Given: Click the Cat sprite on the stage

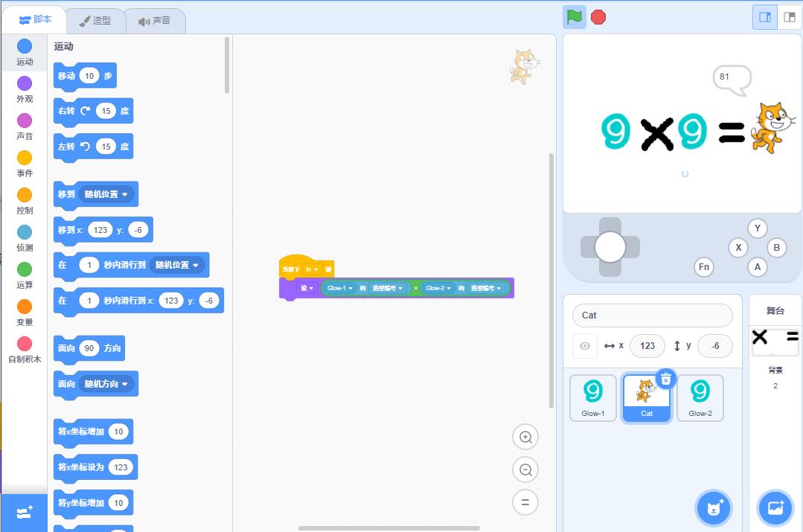Looking at the screenshot, I should pyautogui.click(x=772, y=127).
